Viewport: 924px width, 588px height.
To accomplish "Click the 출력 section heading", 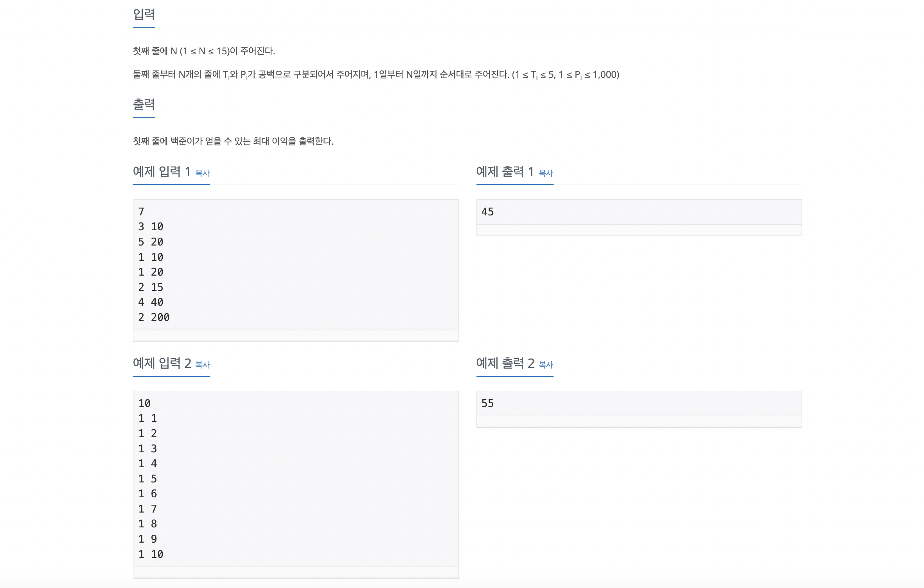I will pyautogui.click(x=144, y=104).
